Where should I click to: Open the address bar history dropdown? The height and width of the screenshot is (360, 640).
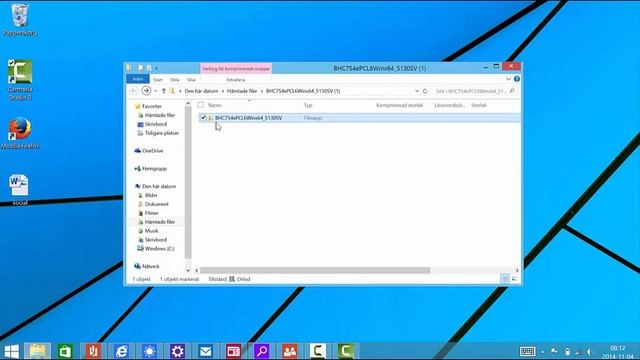click(x=417, y=91)
